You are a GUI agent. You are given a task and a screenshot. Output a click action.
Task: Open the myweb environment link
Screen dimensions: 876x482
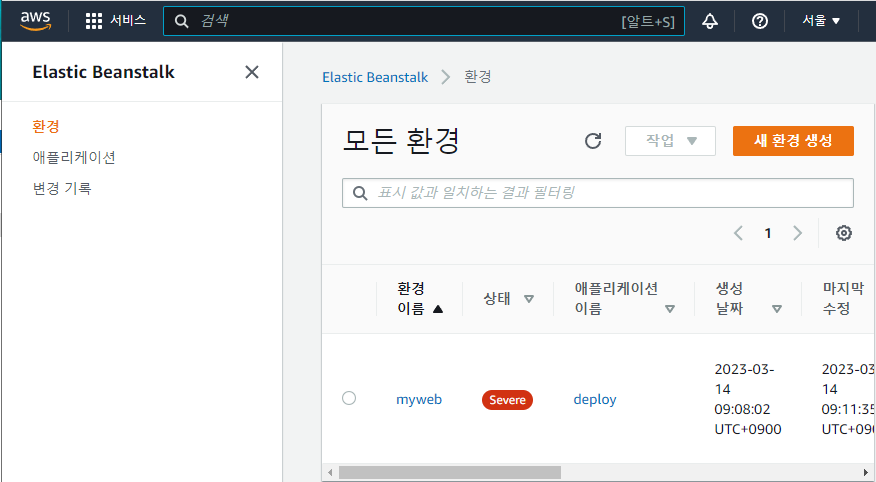tap(419, 399)
